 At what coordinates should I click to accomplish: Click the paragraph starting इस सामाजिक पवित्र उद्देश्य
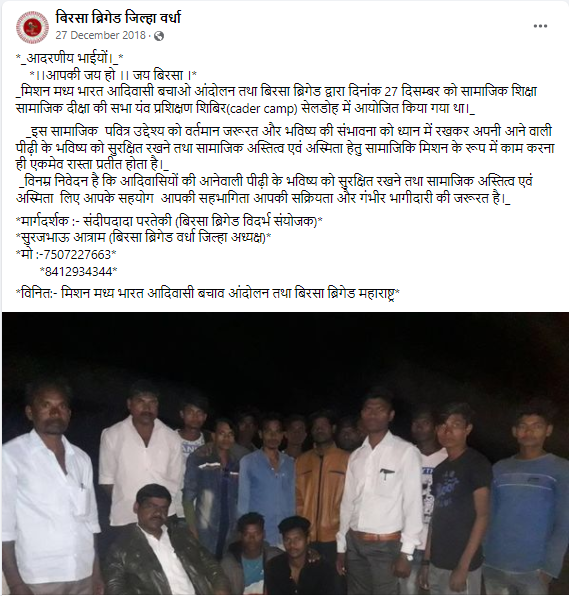285,148
